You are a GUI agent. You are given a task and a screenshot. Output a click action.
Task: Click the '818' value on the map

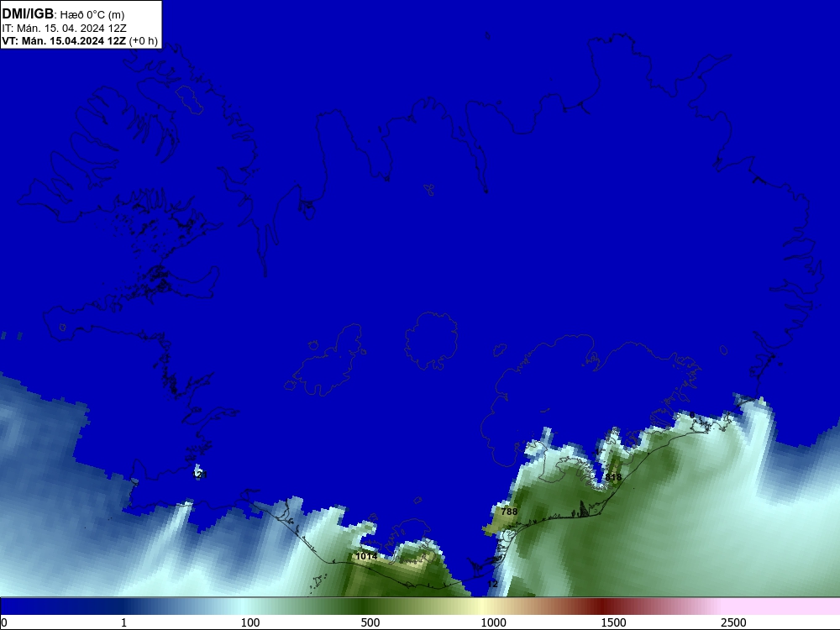613,477
